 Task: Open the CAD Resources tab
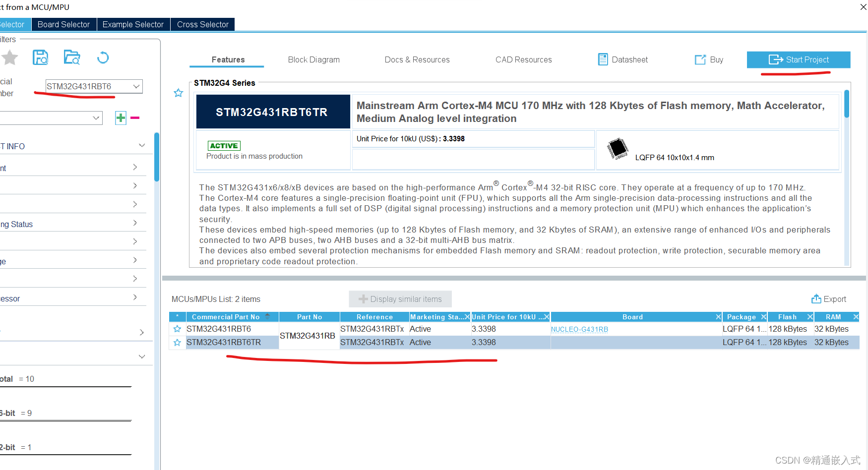pyautogui.click(x=523, y=59)
